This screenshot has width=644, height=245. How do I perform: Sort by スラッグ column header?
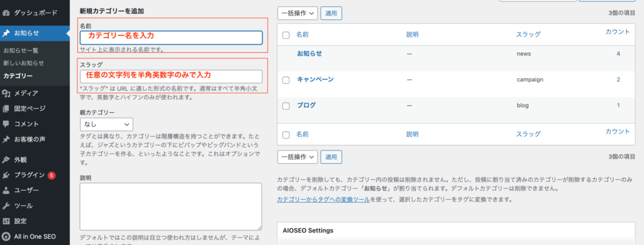[x=528, y=35]
